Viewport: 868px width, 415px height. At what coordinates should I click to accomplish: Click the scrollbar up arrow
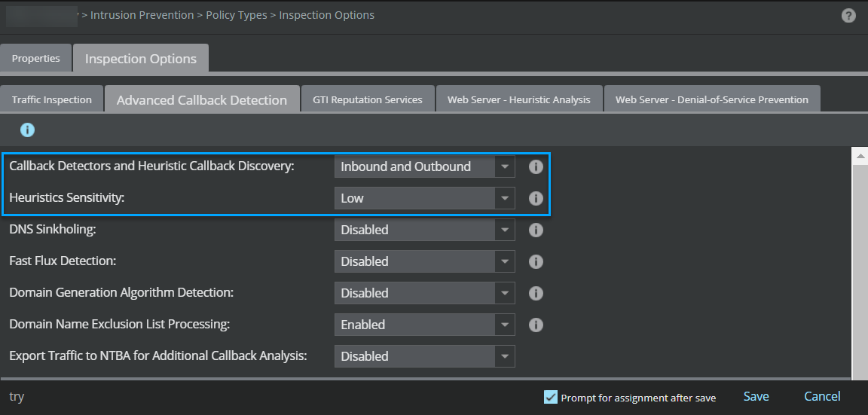click(x=860, y=156)
